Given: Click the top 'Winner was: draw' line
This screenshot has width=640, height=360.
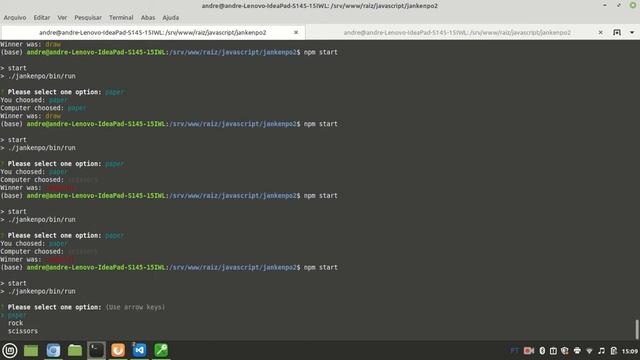Looking at the screenshot, I should [31, 44].
